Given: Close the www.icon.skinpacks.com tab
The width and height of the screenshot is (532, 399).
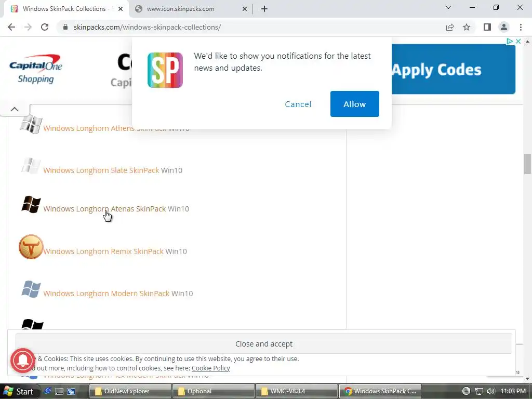Looking at the screenshot, I should (245, 9).
